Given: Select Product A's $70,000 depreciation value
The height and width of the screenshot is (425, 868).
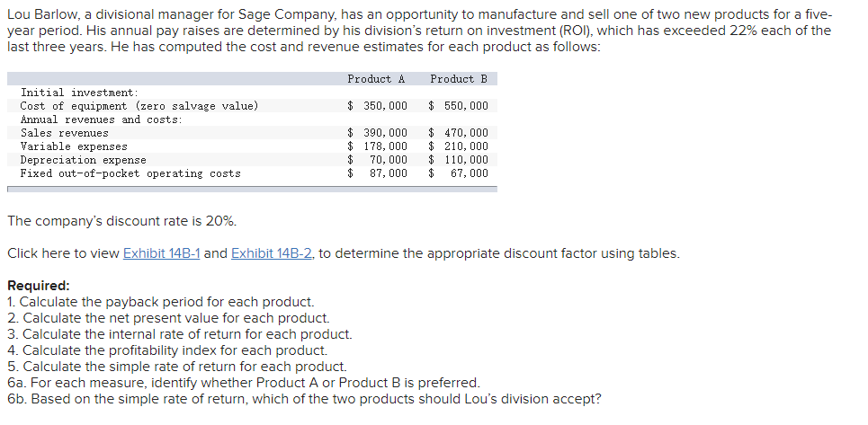Looking at the screenshot, I should [377, 160].
